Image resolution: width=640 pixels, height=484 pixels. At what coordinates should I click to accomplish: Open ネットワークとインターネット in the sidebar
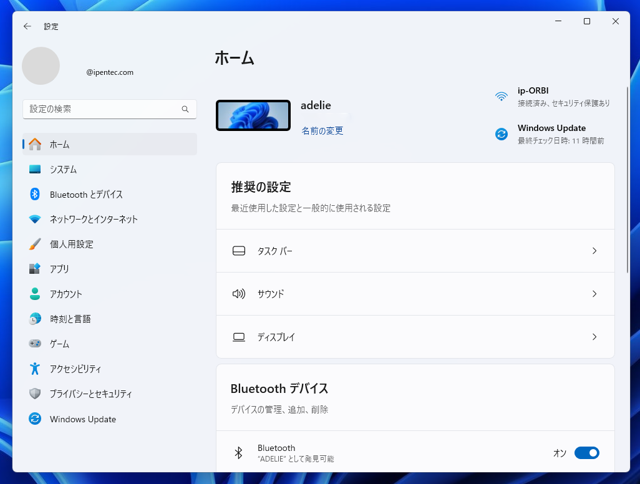[x=110, y=219]
